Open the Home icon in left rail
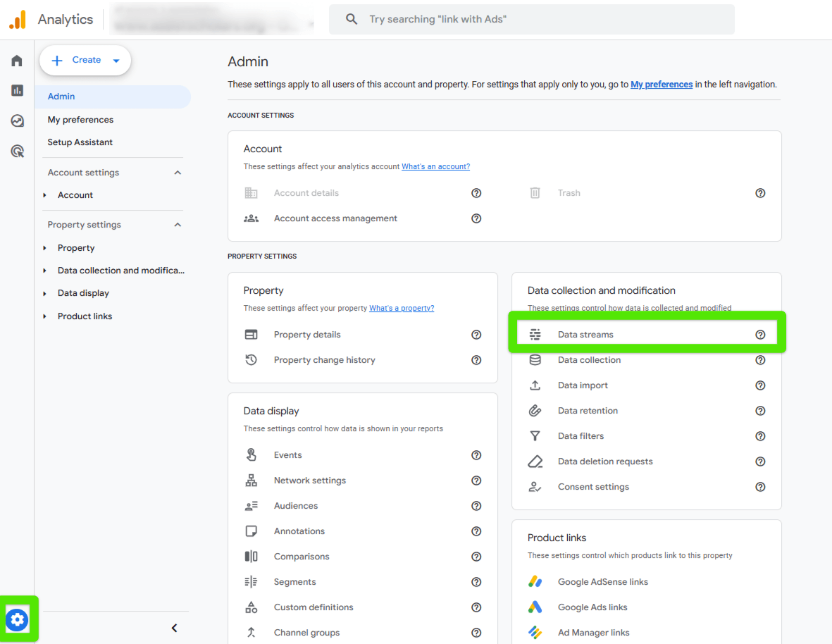The width and height of the screenshot is (832, 644). [x=17, y=61]
